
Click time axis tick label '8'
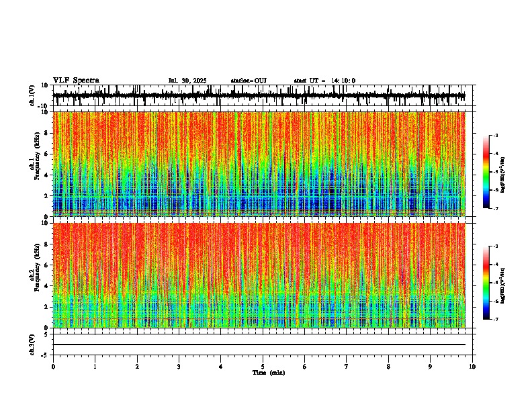point(388,367)
